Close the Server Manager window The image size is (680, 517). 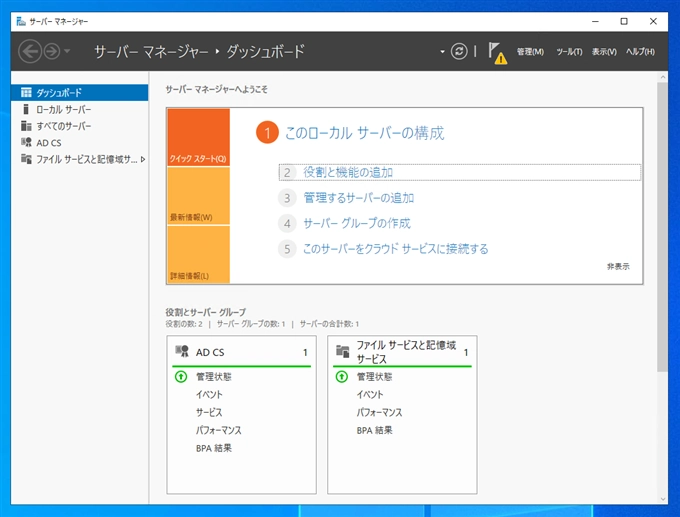(654, 21)
